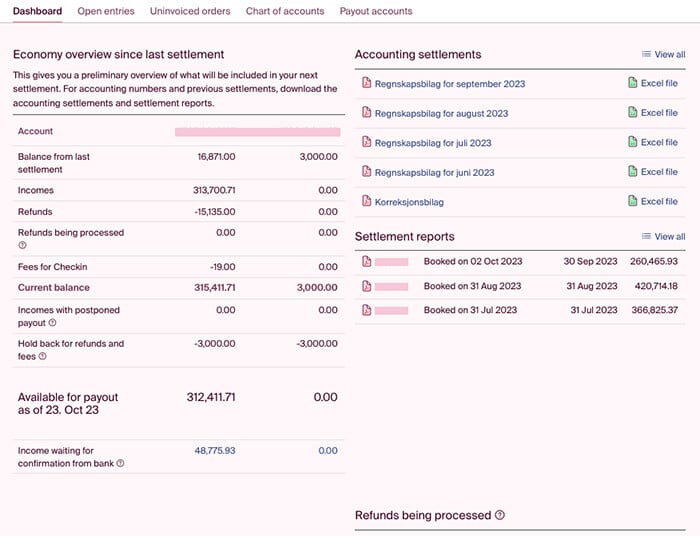View all Settlement reports
700x536 pixels.
(663, 237)
